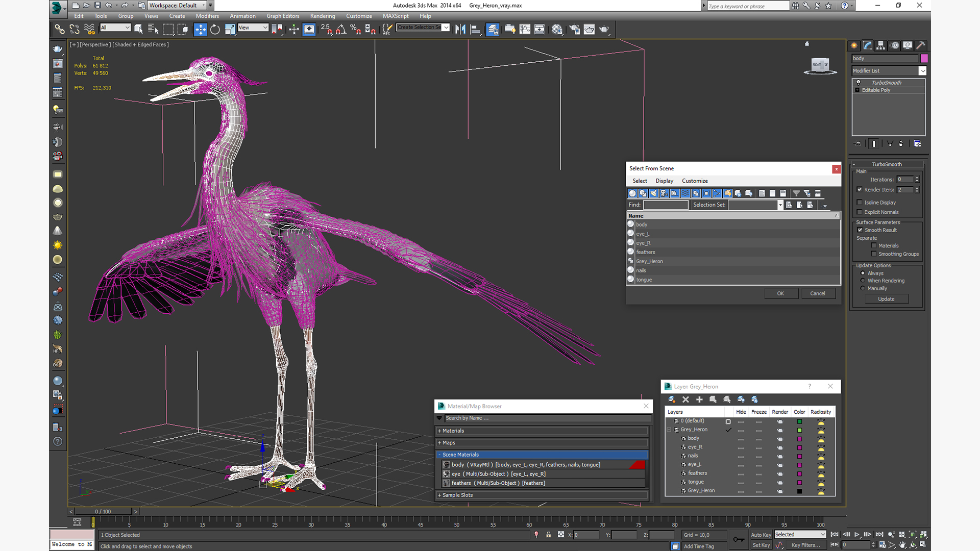Open Render Setup from the main toolbar
980x551 pixels.
click(x=574, y=30)
